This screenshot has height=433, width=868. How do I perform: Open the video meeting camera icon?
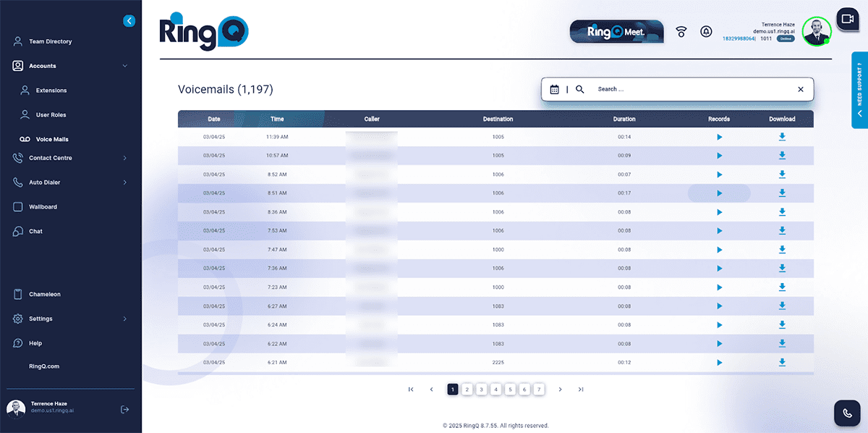coord(846,20)
